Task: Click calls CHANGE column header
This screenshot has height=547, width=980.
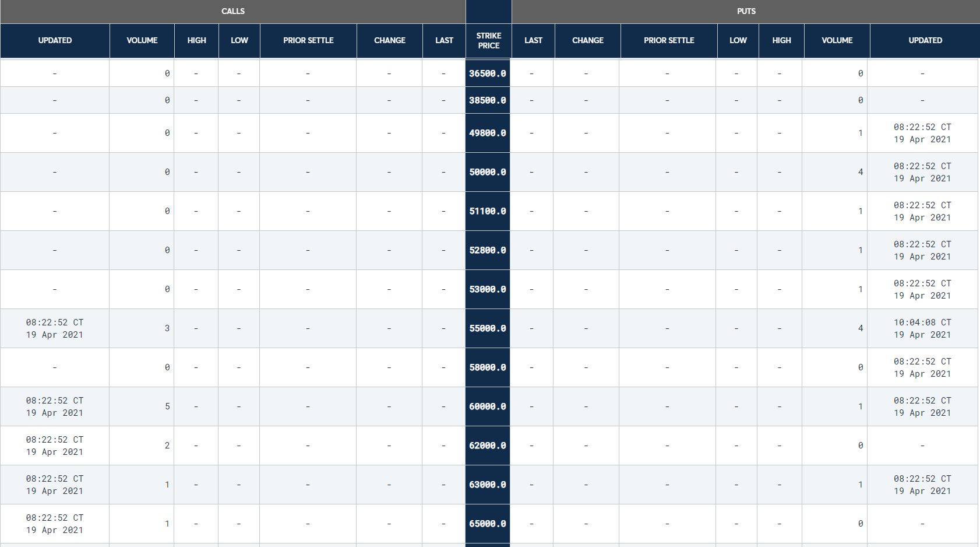Action: point(390,40)
